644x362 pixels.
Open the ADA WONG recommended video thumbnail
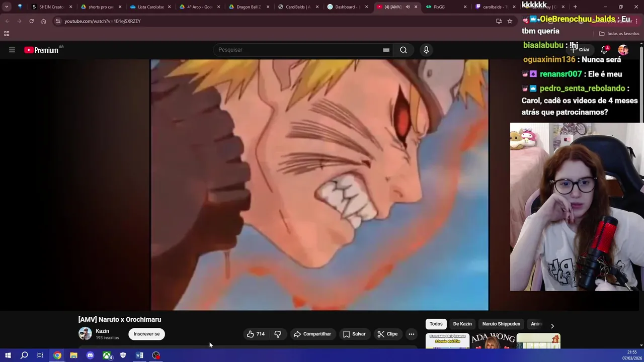(x=493, y=341)
